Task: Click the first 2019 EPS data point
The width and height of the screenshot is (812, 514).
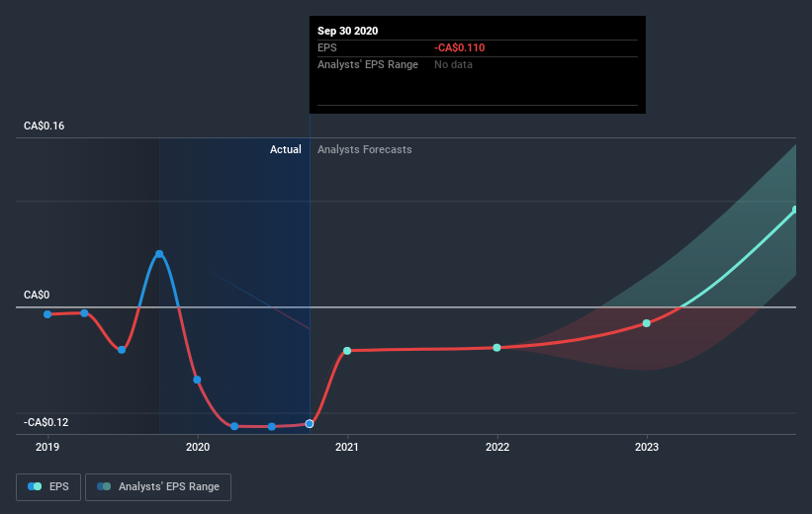Action: 47,314
